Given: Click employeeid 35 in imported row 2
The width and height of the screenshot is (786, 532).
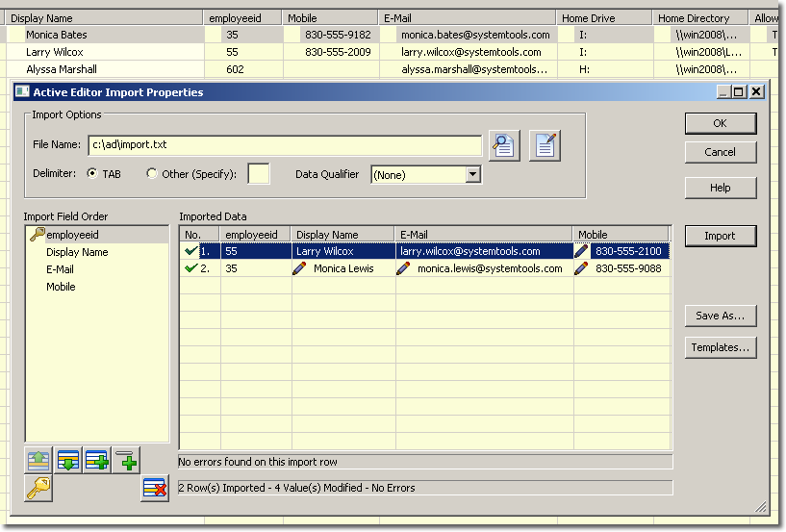Looking at the screenshot, I should (256, 268).
